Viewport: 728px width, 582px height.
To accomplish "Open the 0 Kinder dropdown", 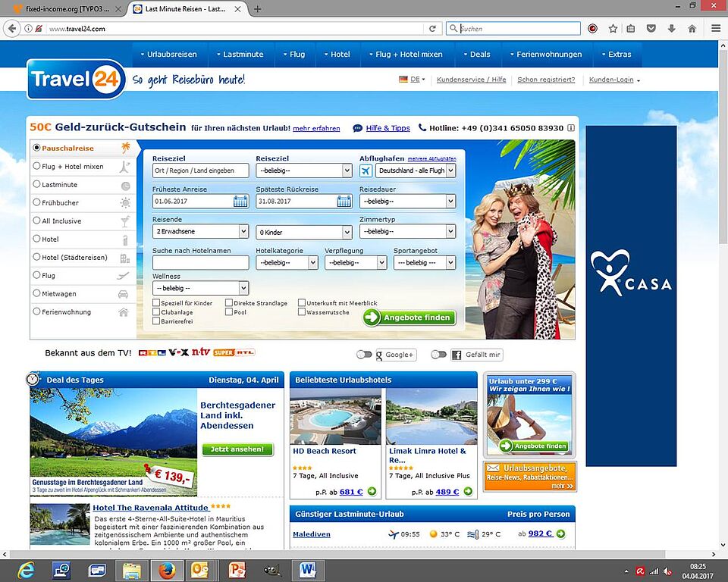I will coord(303,232).
